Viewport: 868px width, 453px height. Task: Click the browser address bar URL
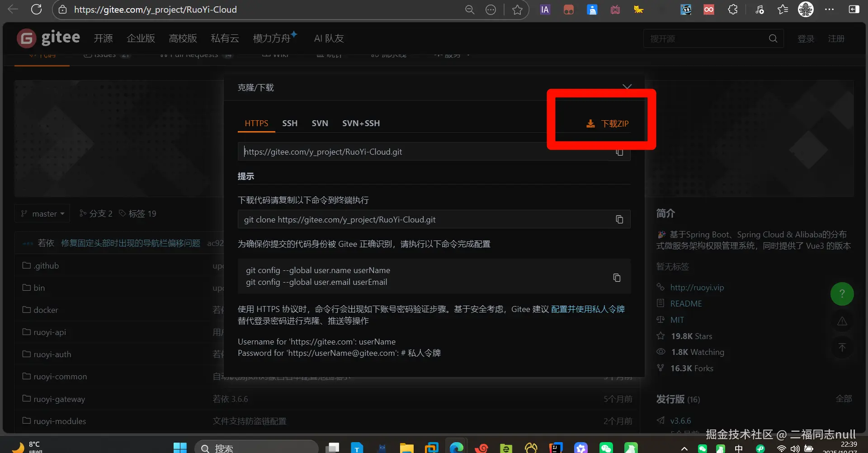(x=155, y=9)
